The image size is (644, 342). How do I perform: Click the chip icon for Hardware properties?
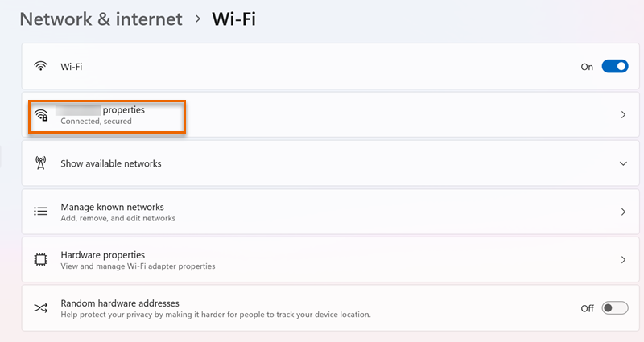click(x=41, y=260)
